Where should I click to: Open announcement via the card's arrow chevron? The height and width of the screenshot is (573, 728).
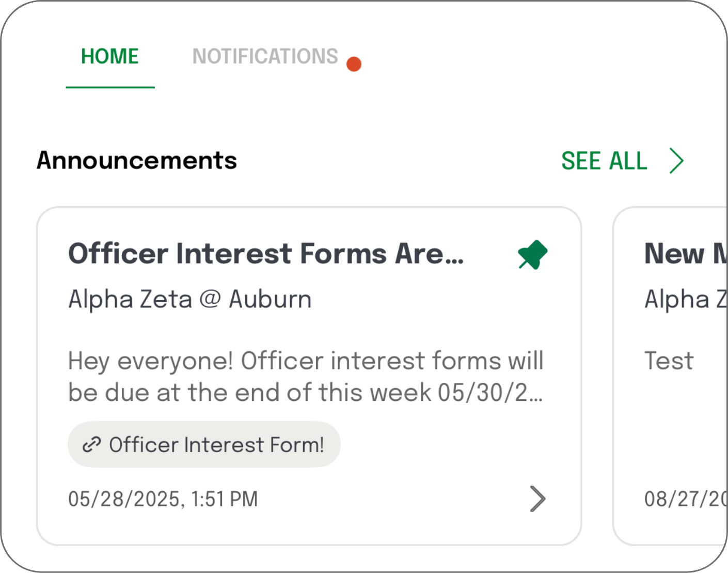[537, 499]
